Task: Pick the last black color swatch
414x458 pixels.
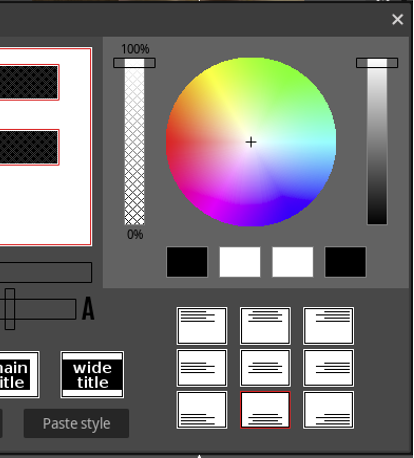Action: [345, 262]
